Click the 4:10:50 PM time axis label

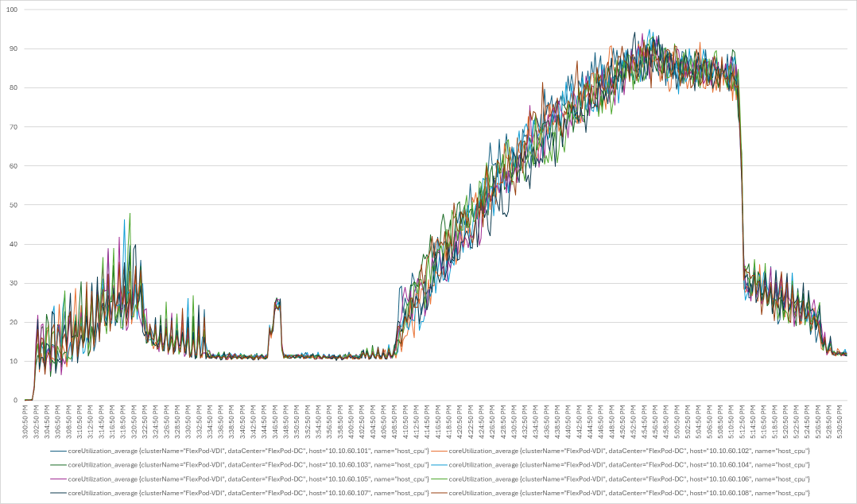point(405,421)
